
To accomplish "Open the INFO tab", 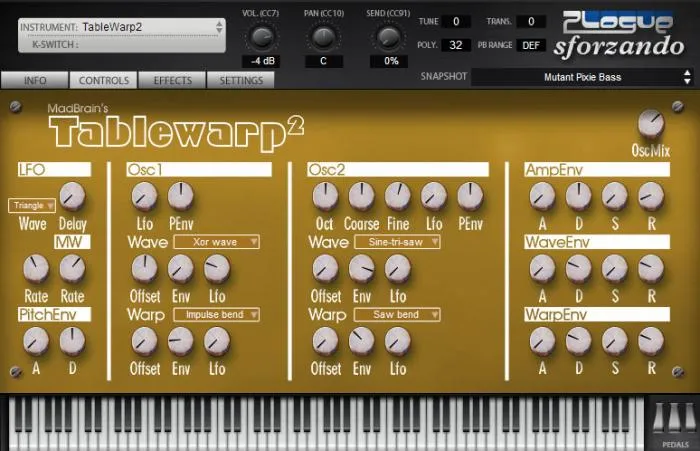I will point(34,81).
